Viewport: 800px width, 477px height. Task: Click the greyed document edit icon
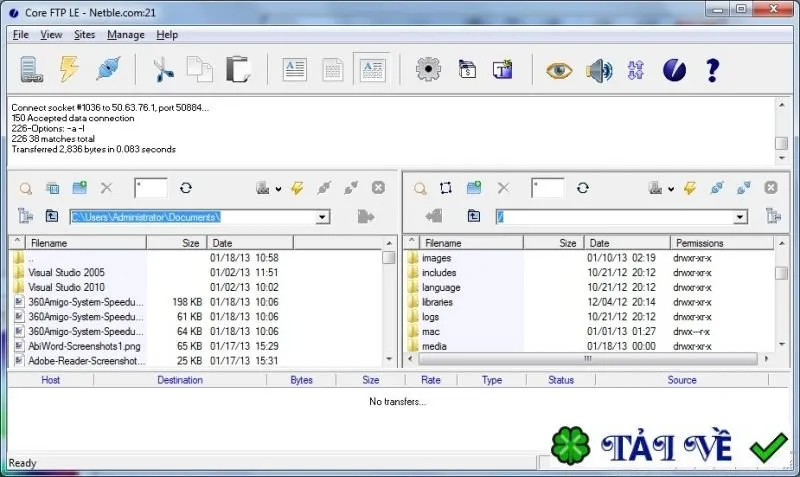tap(333, 70)
